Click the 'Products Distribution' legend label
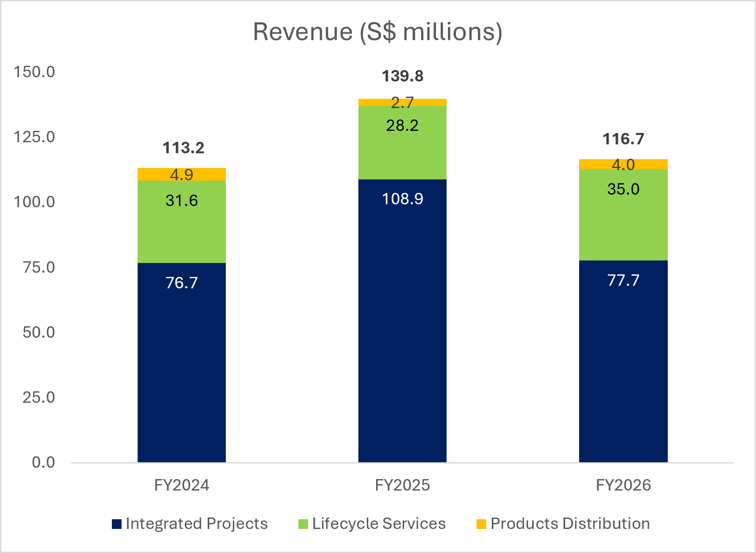This screenshot has height=553, width=756. coord(570,523)
